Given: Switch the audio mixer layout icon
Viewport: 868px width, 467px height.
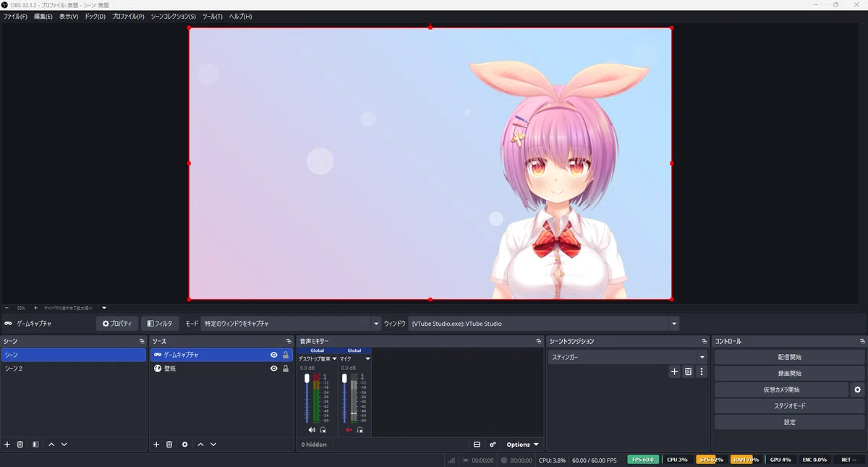Looking at the screenshot, I should click(477, 445).
